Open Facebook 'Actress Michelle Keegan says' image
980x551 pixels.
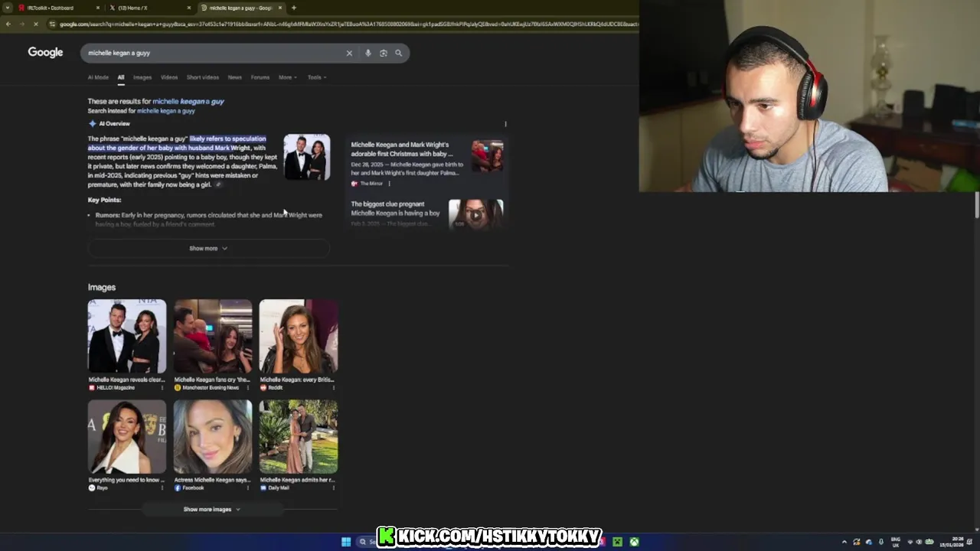pyautogui.click(x=213, y=437)
